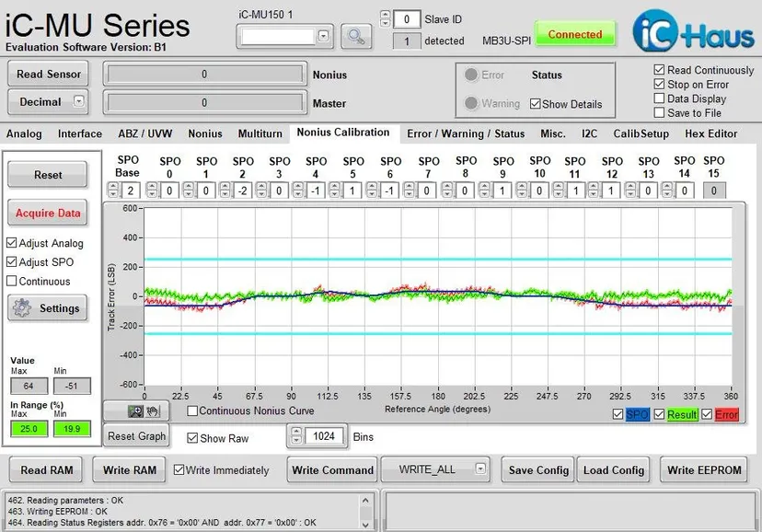Switch to the Interface tab

pos(80,133)
